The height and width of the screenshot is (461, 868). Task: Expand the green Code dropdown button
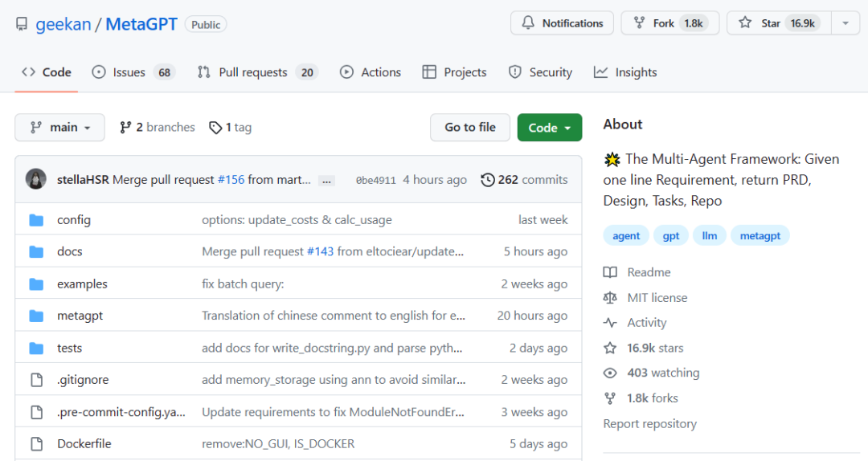550,127
